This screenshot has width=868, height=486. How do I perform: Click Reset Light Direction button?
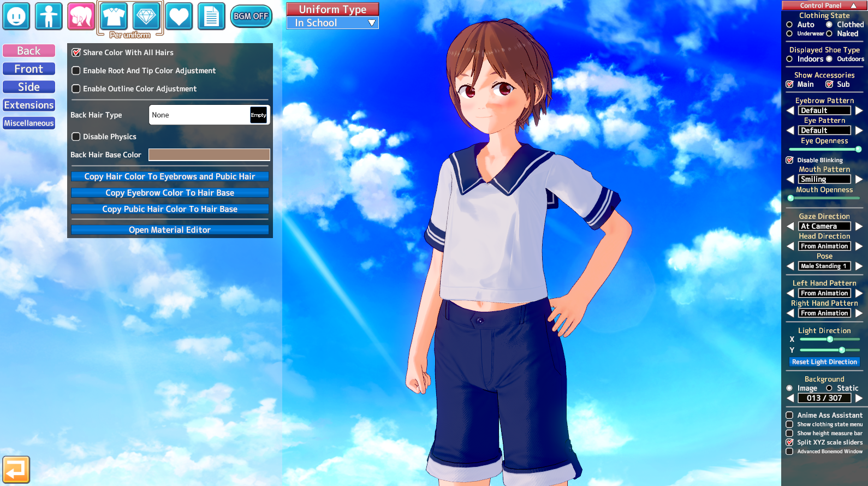pyautogui.click(x=824, y=362)
